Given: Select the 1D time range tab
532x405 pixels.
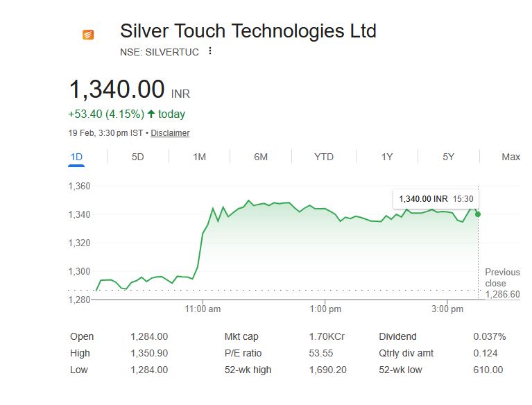Looking at the screenshot, I should point(76,157).
